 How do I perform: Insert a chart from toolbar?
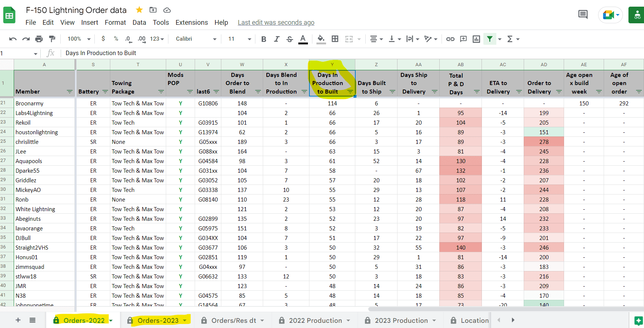pos(476,39)
